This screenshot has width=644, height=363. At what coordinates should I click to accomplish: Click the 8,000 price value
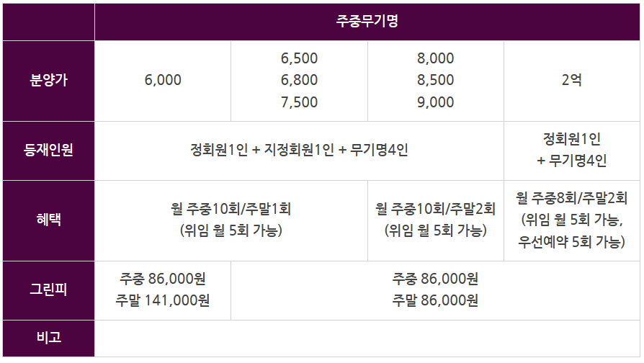point(435,58)
